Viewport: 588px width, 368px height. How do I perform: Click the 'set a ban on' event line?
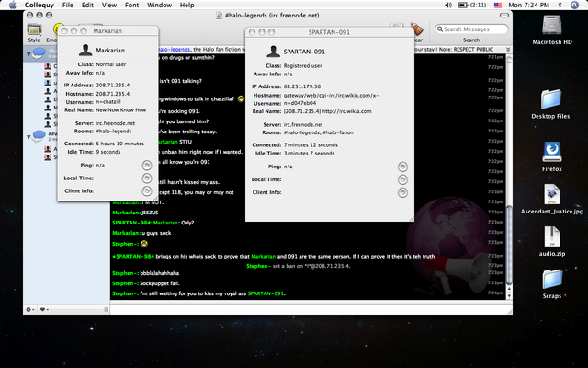pyautogui.click(x=298, y=266)
